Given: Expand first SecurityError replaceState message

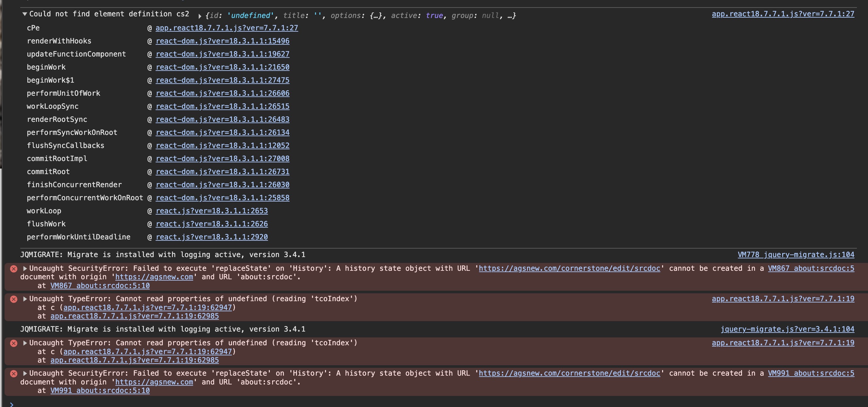Looking at the screenshot, I should pos(25,269).
